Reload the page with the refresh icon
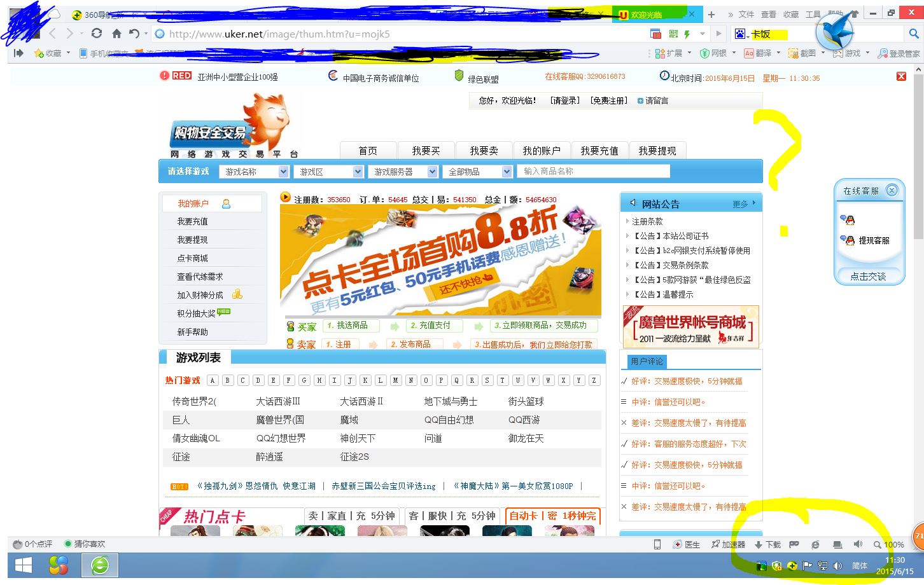The width and height of the screenshot is (924, 585). click(x=97, y=34)
